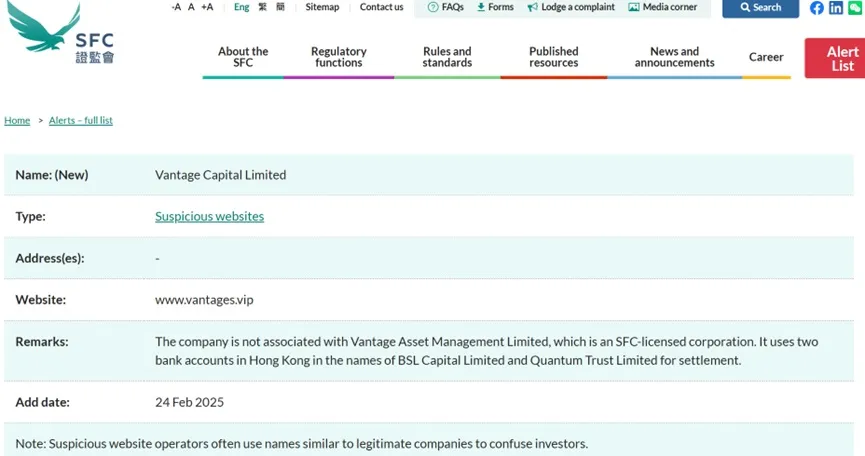The width and height of the screenshot is (865, 456).
Task: Open the SFC eagle logo homepage
Action: pos(61,32)
